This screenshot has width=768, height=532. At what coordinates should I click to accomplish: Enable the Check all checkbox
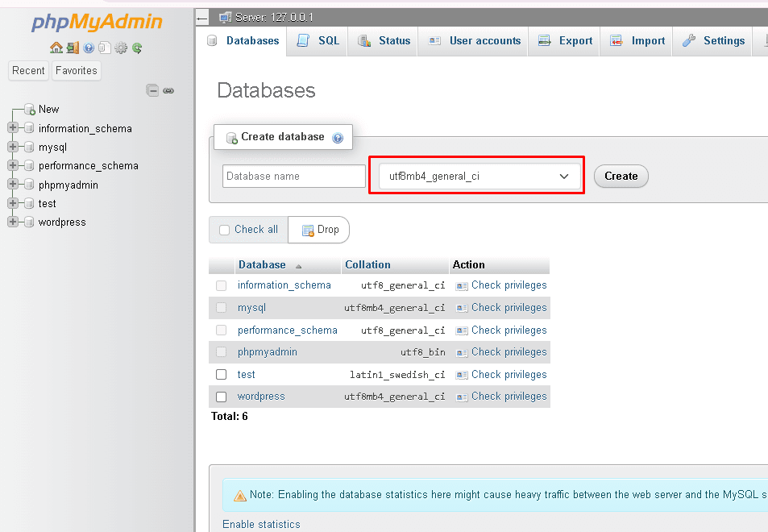pos(223,230)
